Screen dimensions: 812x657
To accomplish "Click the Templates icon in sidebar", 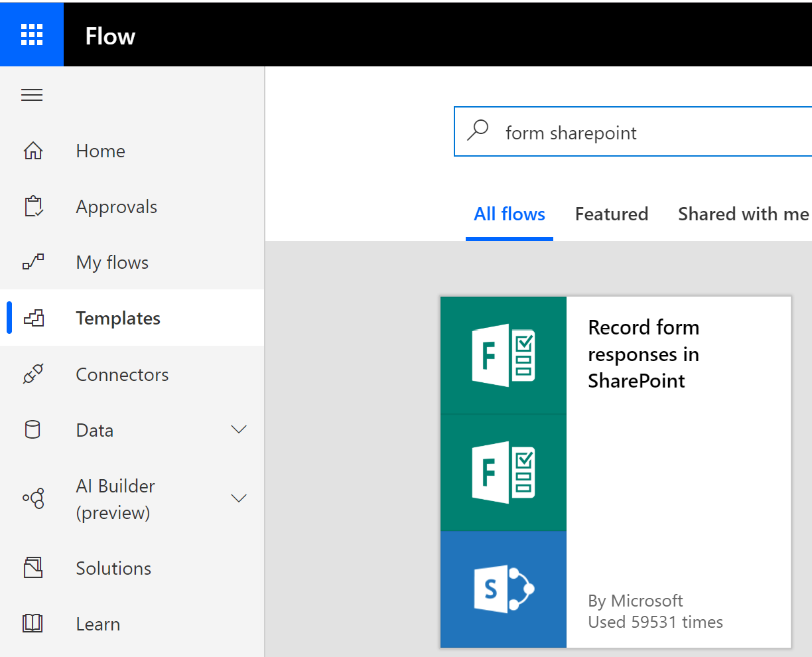I will 33,319.
